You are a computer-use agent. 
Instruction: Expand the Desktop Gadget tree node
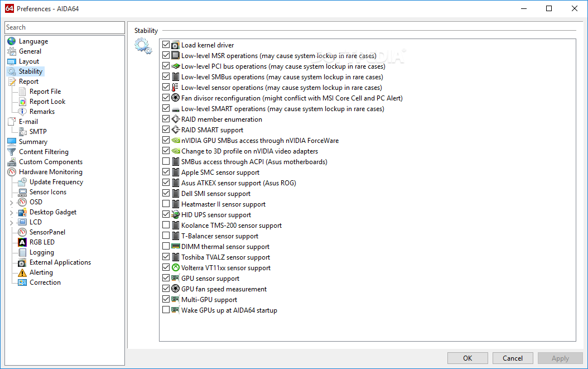click(x=11, y=213)
